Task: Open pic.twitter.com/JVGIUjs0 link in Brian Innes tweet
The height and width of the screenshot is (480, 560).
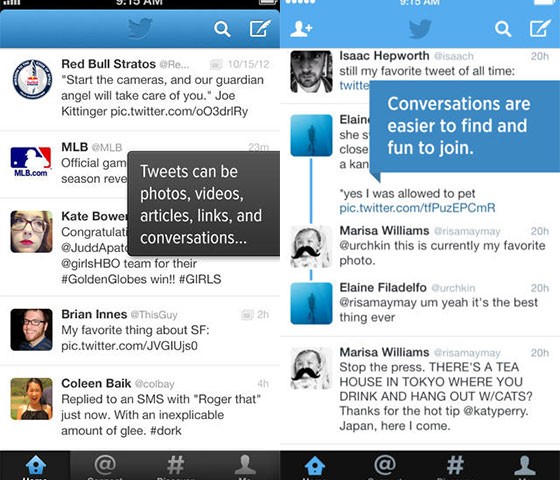Action: coord(129,346)
